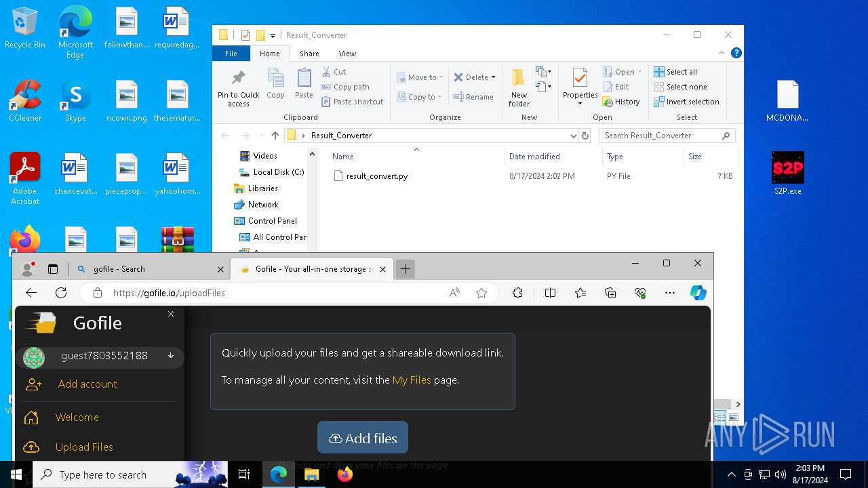Click the Search Result_Converter field
868x488 pixels.
667,136
